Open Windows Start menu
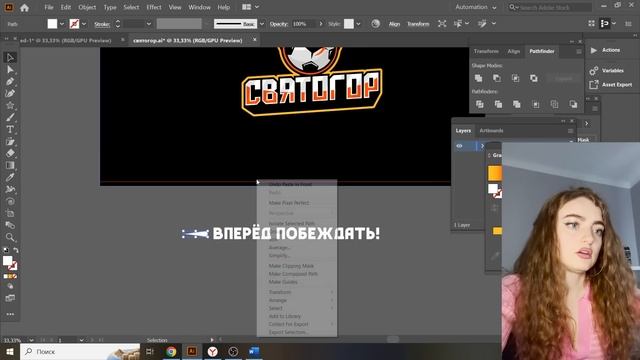 10,351
